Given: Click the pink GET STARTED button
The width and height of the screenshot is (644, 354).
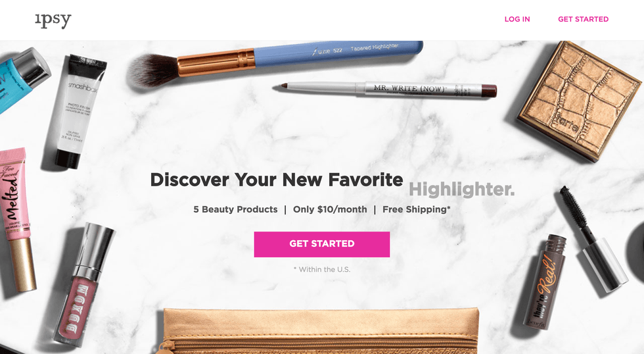Looking at the screenshot, I should [x=321, y=244].
